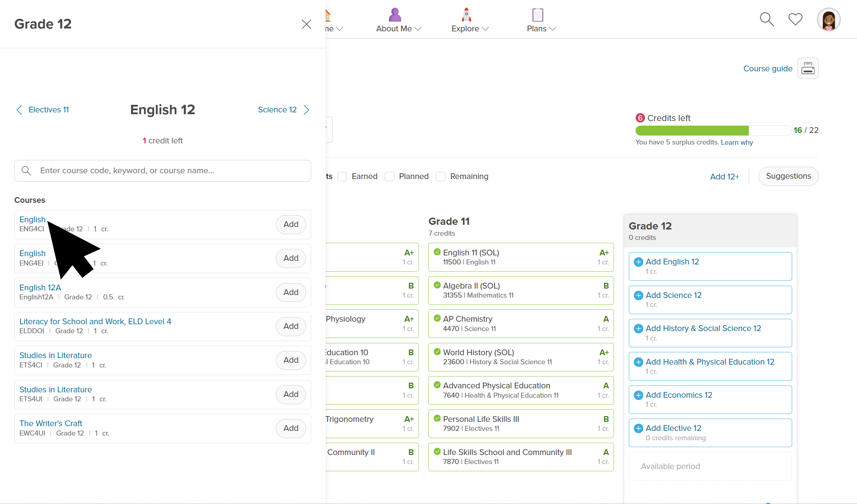Check the Remaining filter checkbox
The height and width of the screenshot is (504, 857).
click(441, 177)
